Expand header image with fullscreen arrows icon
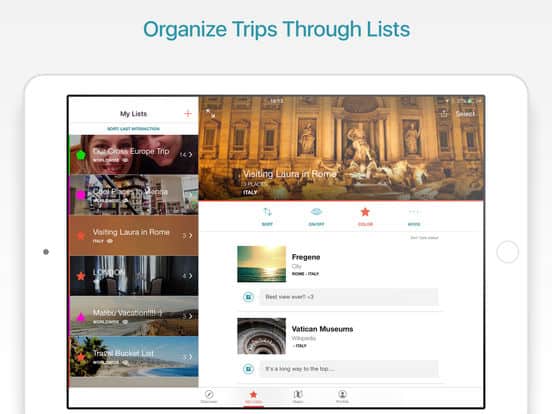 click(x=211, y=113)
